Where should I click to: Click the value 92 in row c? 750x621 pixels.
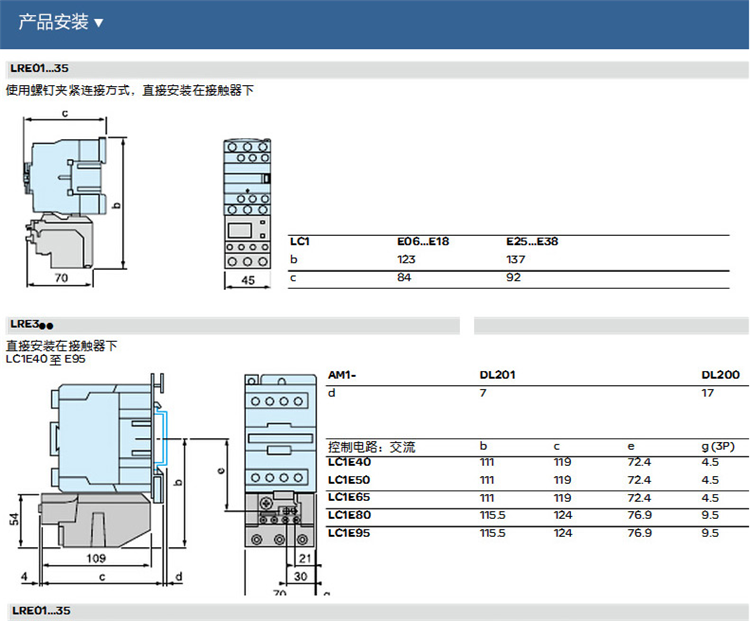click(x=513, y=277)
